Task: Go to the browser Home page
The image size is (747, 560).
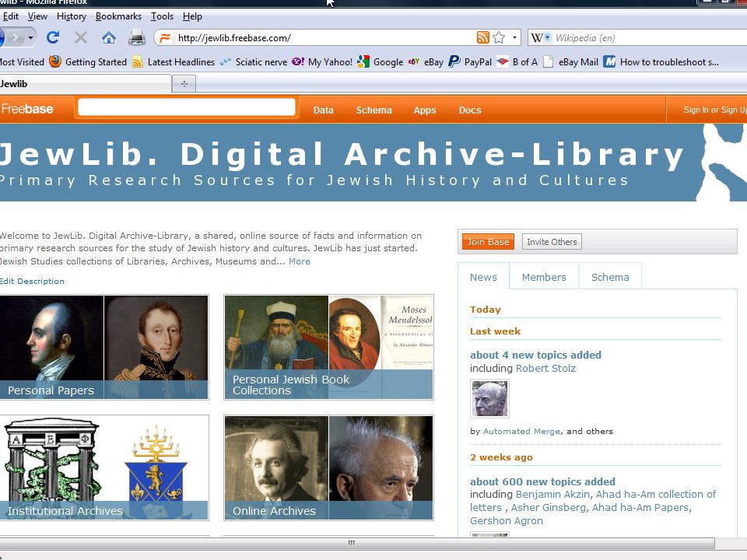Action: point(109,37)
